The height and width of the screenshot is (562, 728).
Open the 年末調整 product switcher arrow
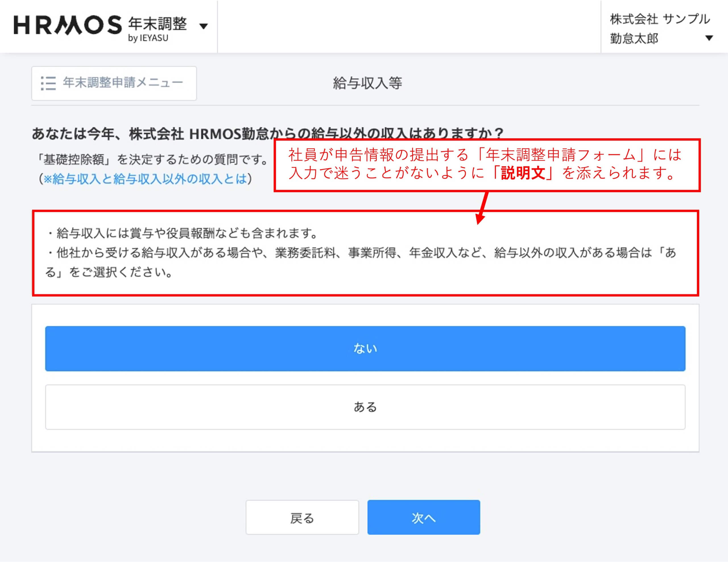203,26
